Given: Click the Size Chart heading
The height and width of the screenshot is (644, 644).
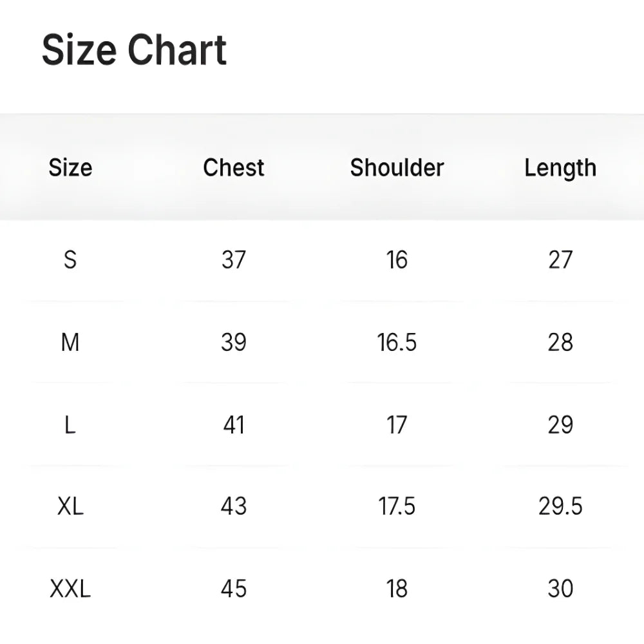Looking at the screenshot, I should (x=134, y=50).
